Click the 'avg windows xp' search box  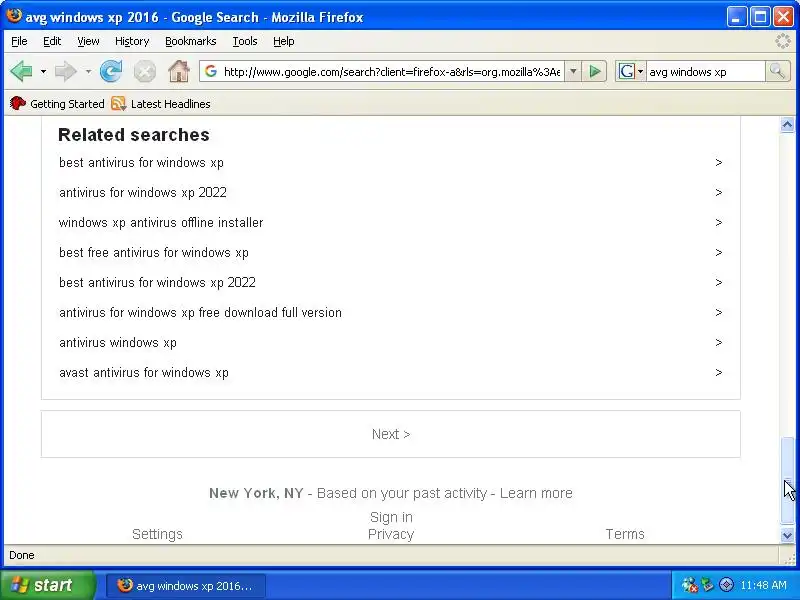[x=706, y=71]
